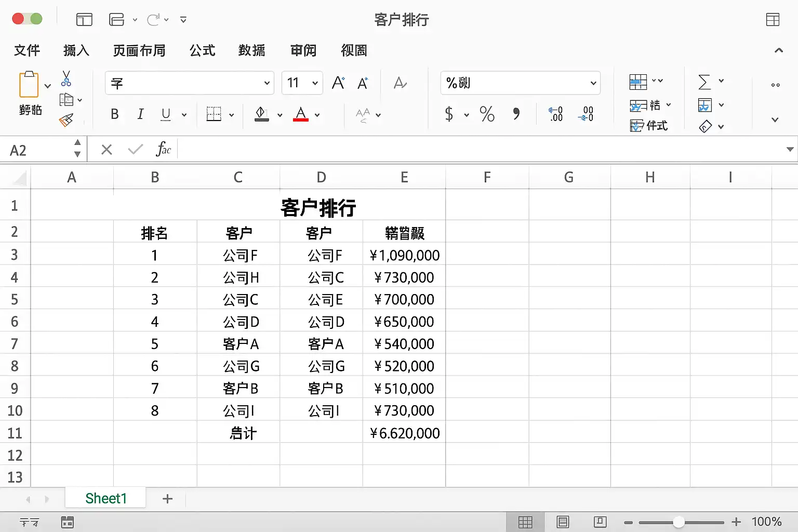The width and height of the screenshot is (798, 532).
Task: Click the red font color swatch
Action: tap(301, 114)
